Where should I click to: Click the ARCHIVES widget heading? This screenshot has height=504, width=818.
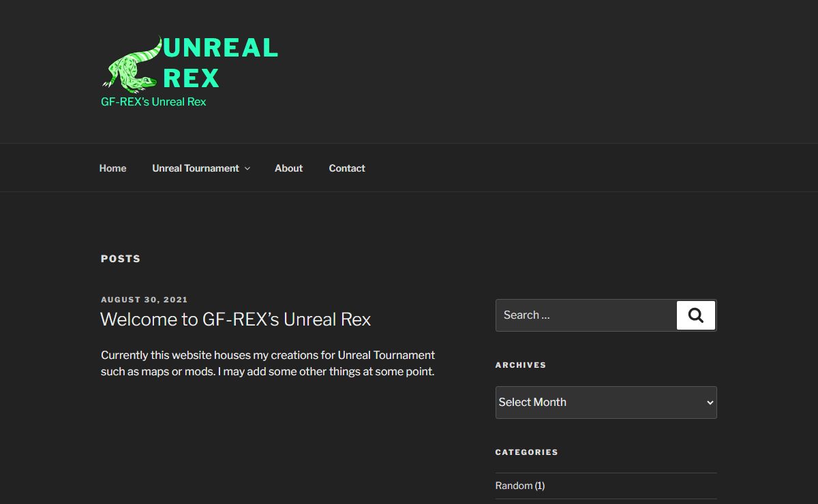tap(521, 365)
